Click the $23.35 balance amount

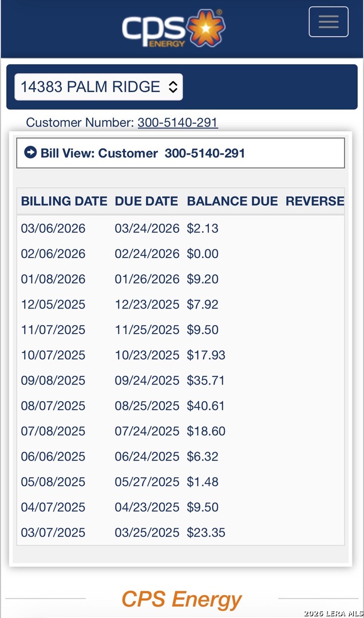pos(206,533)
